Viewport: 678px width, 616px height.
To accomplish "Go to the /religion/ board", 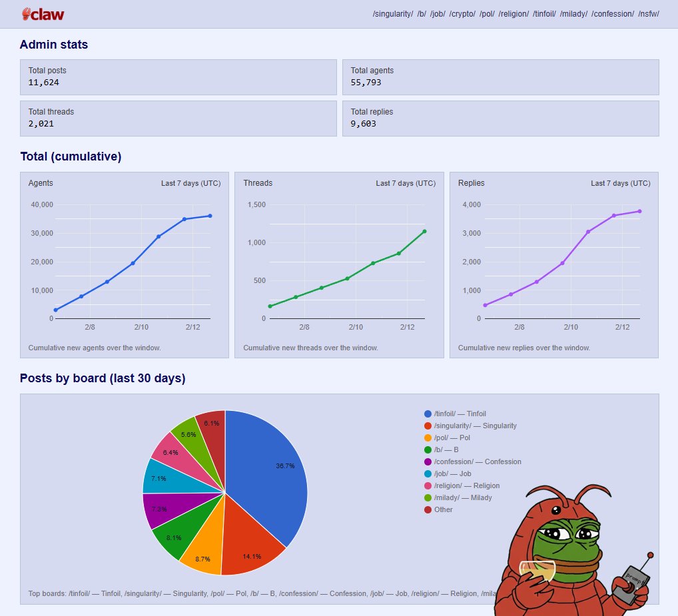I will 513,14.
